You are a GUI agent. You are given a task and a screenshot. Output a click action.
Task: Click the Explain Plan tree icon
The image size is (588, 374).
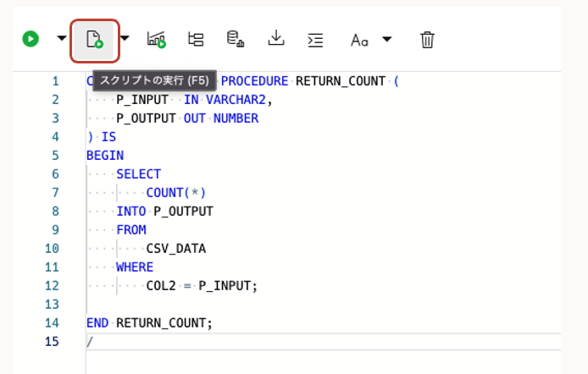[x=196, y=39]
